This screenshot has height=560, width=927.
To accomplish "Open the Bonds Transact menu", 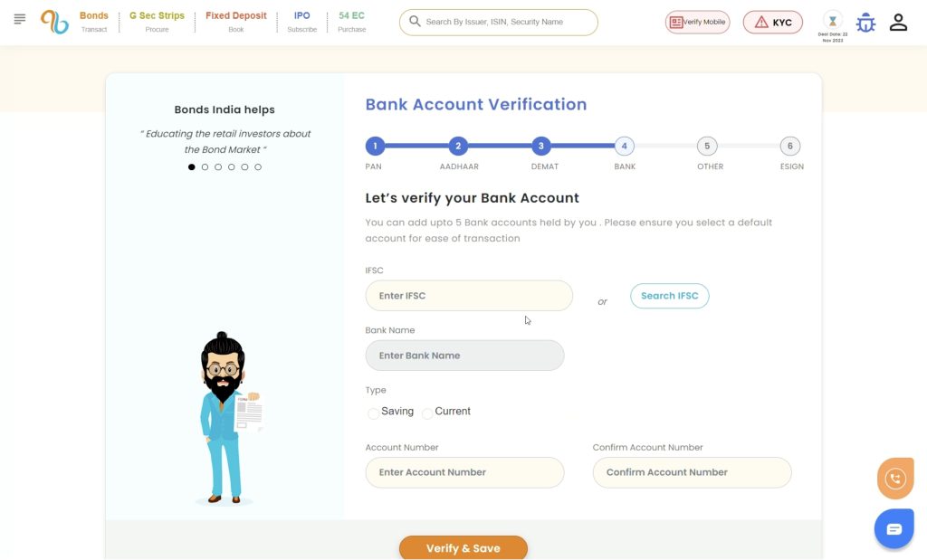I will tap(93, 22).
